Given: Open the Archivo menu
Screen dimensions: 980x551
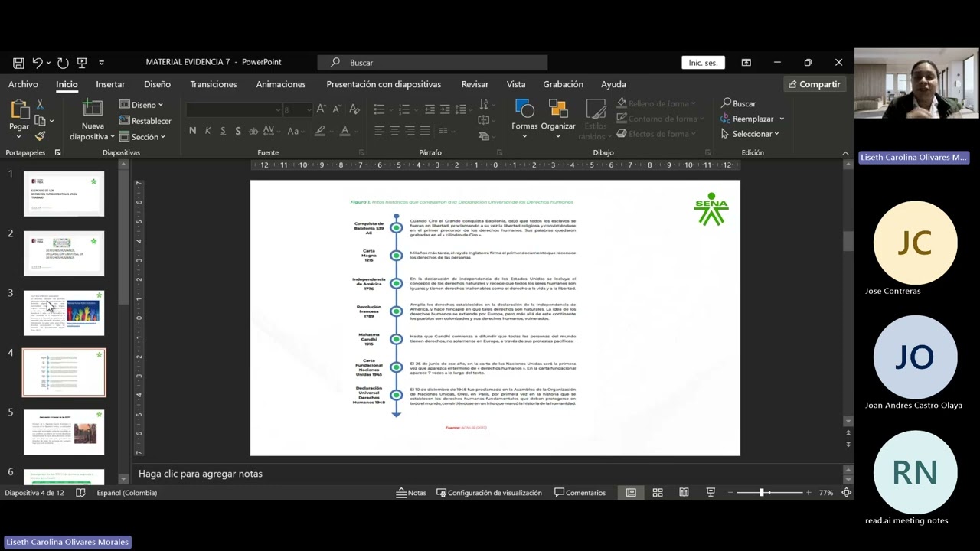Looking at the screenshot, I should tap(23, 84).
